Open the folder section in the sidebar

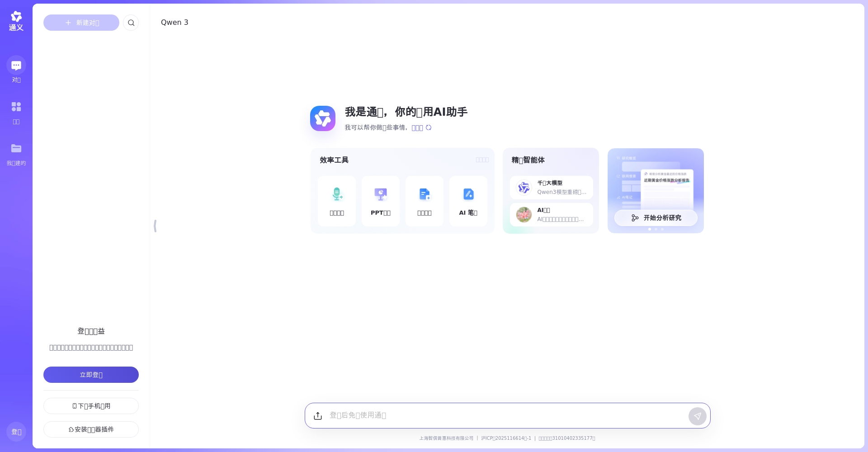(x=16, y=155)
